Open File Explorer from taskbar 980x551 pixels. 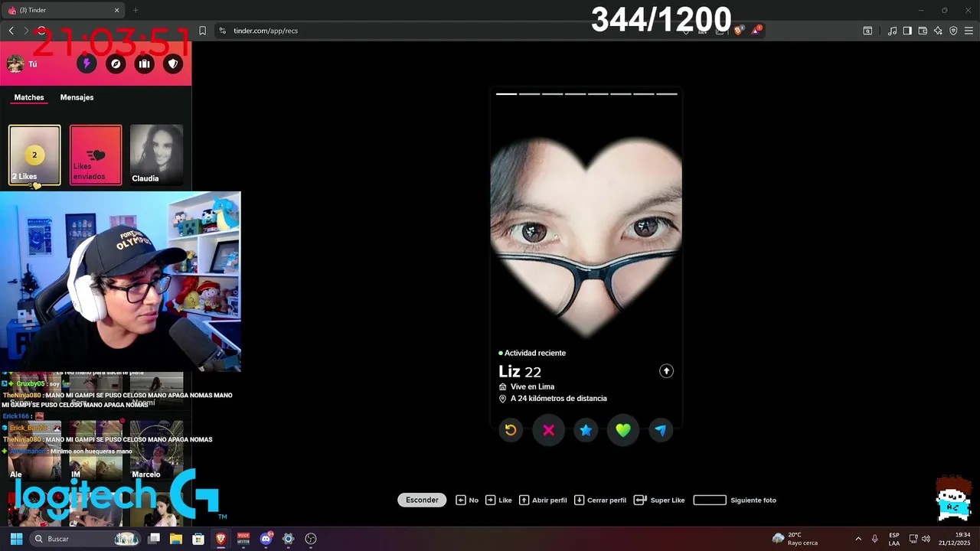point(176,539)
